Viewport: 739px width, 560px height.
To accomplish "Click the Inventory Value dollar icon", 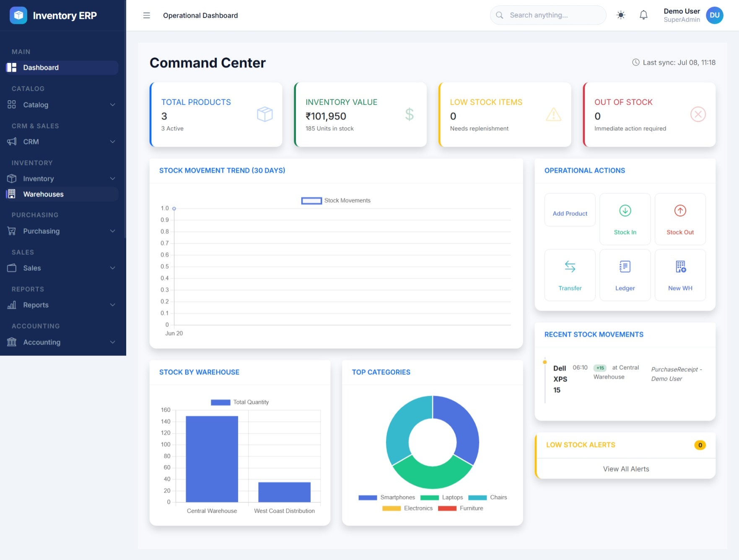I will tap(410, 114).
